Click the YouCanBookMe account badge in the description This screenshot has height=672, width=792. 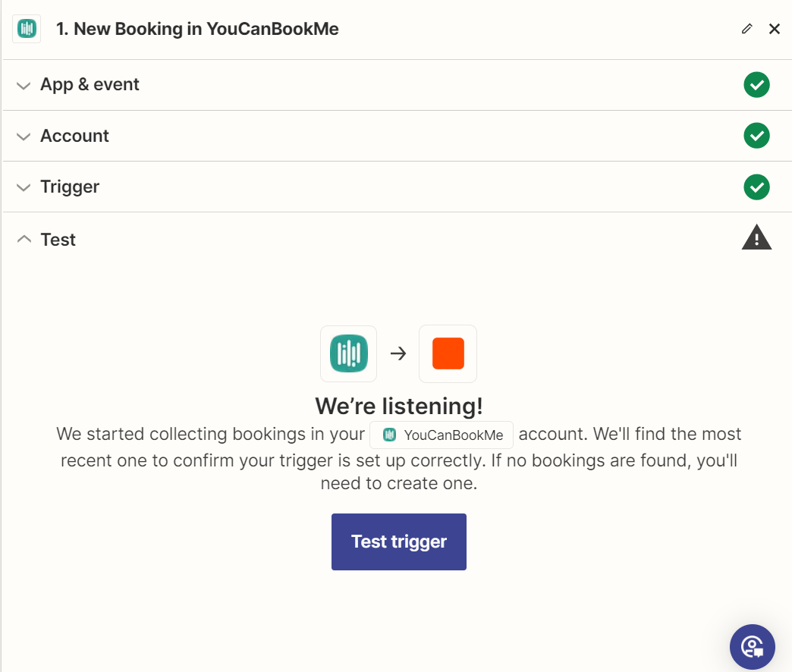tap(441, 435)
